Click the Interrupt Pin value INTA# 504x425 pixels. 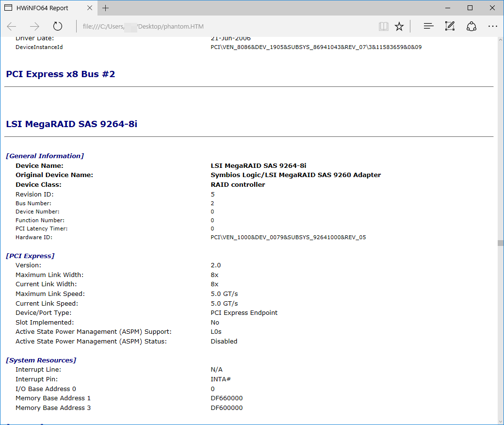(221, 379)
